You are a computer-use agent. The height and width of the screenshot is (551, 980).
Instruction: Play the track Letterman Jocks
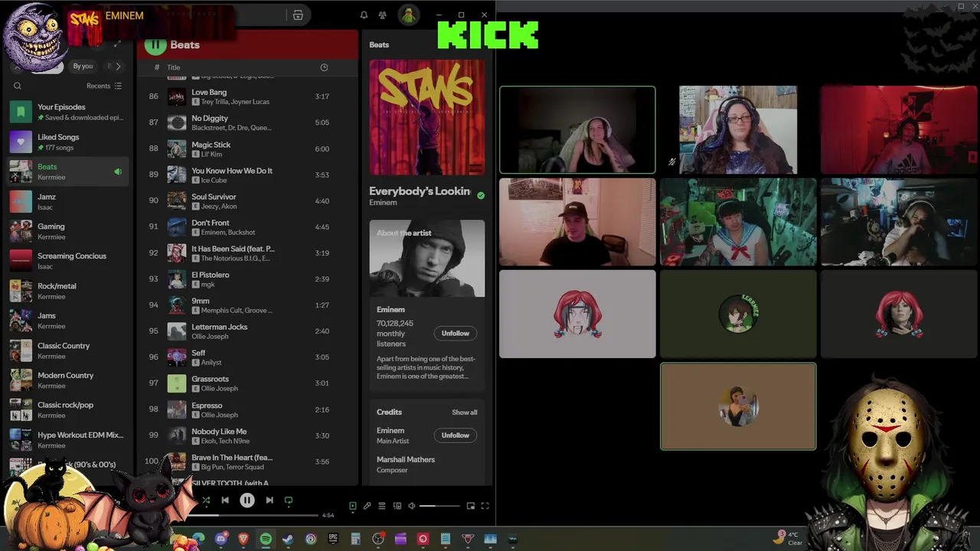click(247, 331)
